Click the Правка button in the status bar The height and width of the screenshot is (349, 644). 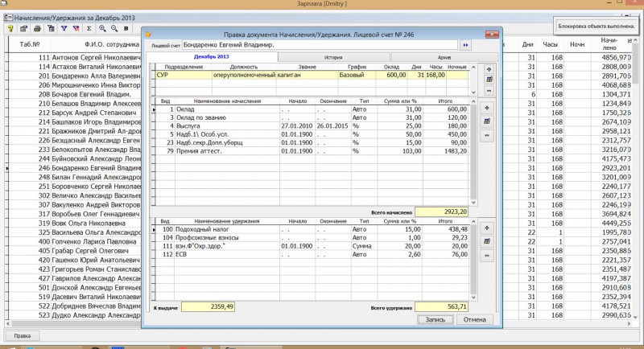click(x=23, y=335)
